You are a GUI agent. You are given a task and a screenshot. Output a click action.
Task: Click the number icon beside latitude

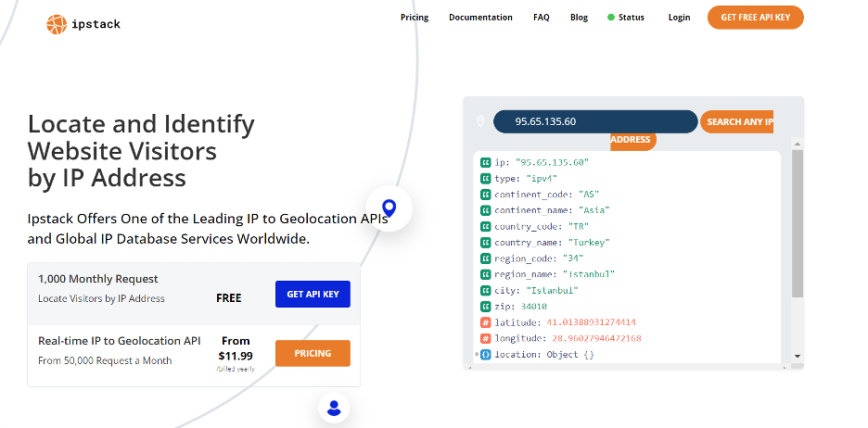coord(486,322)
